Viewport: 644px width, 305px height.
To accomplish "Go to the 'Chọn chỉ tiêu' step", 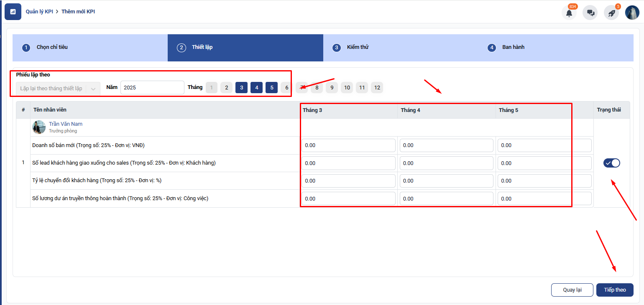I will pos(52,47).
